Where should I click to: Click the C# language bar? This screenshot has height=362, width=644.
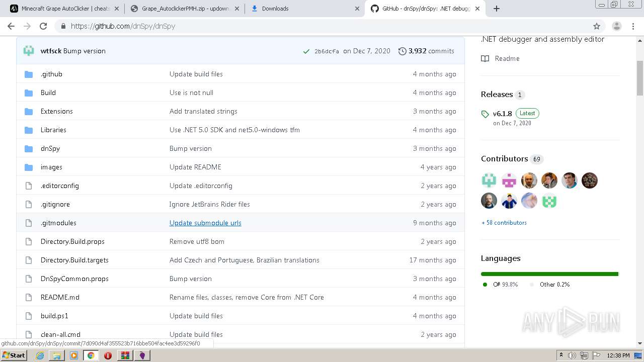[549, 274]
